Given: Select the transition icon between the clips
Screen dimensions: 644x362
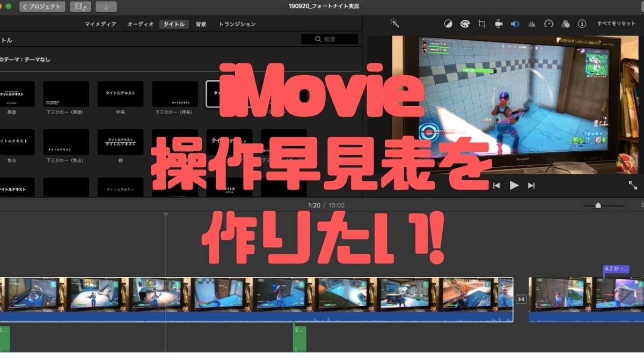Looking at the screenshot, I should click(x=521, y=299).
